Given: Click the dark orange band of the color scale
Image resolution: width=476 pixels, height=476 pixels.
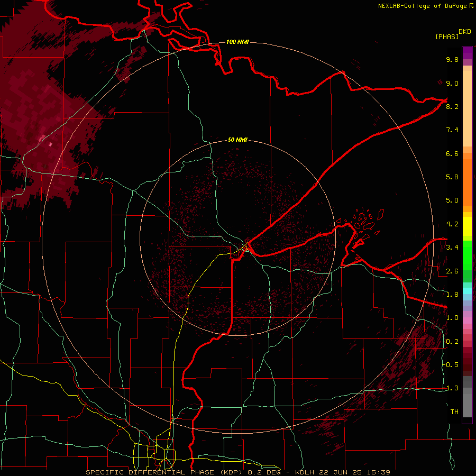Looking at the screenshot, I should (x=467, y=182).
